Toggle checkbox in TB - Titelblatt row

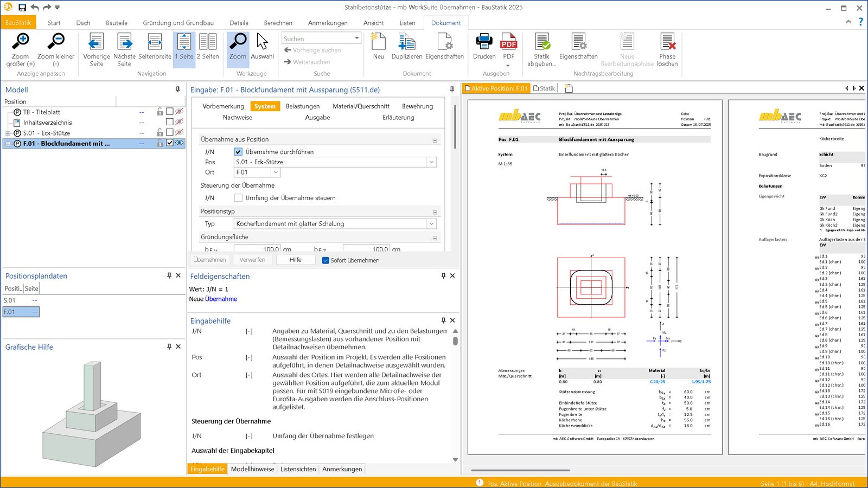(x=170, y=112)
